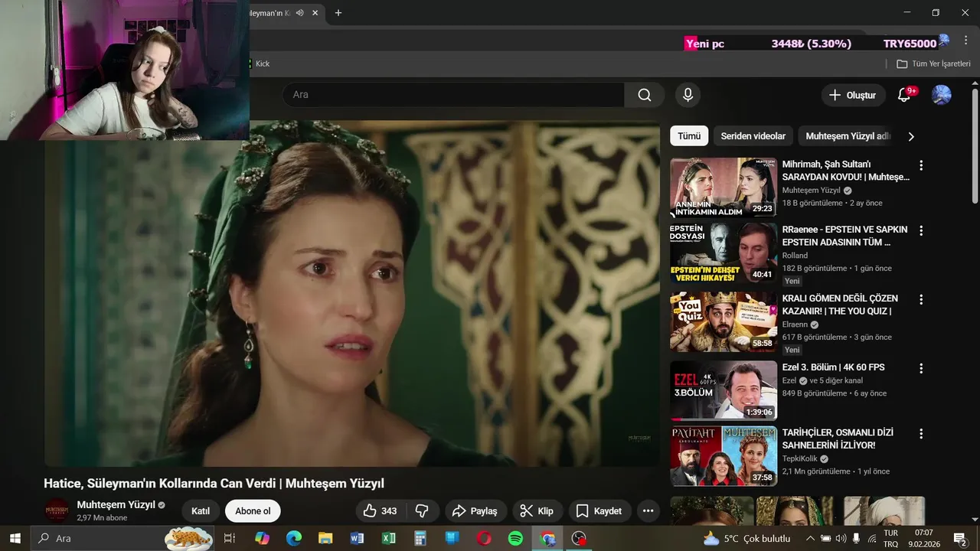Click the Kaydet save button

point(599,510)
